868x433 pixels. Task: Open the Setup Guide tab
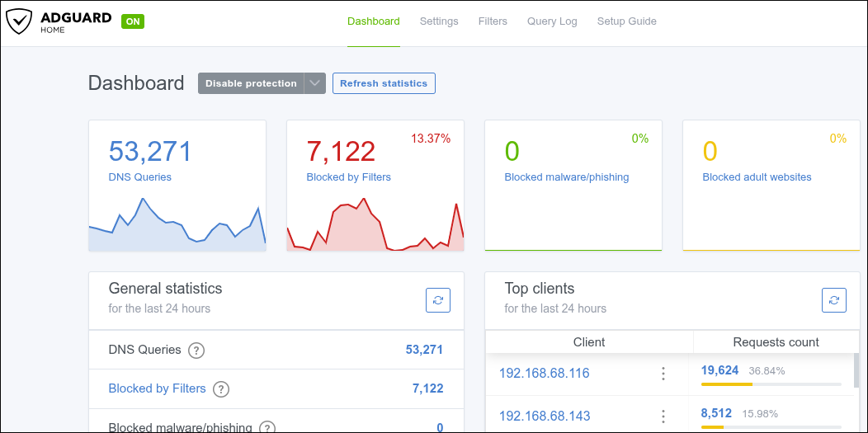pyautogui.click(x=626, y=21)
